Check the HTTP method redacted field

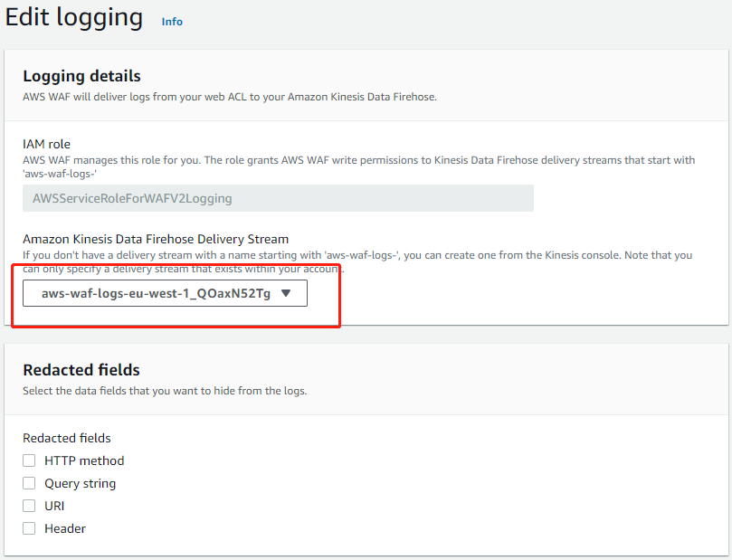coord(29,460)
